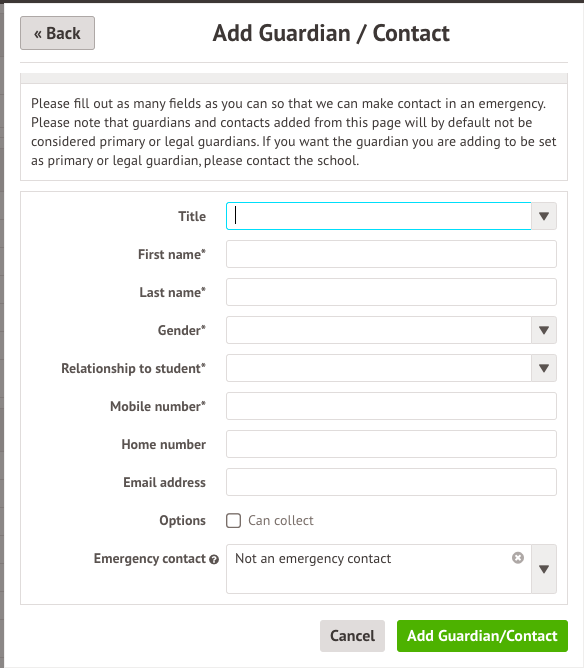The image size is (584, 668).
Task: Select the Mobile number input field
Action: (x=391, y=406)
